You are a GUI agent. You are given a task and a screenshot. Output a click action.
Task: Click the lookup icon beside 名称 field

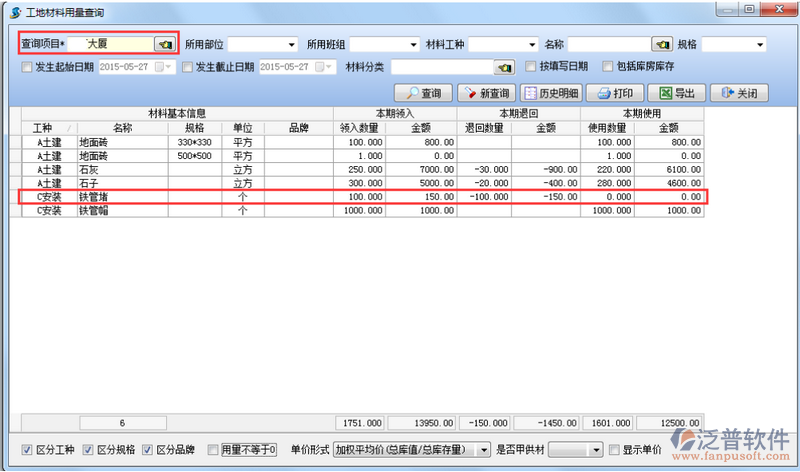tap(661, 45)
